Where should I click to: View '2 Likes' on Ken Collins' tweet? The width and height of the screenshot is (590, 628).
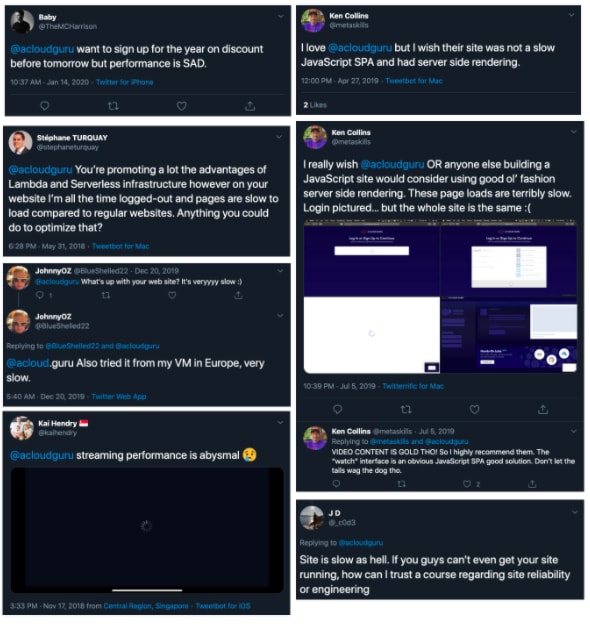pyautogui.click(x=315, y=105)
